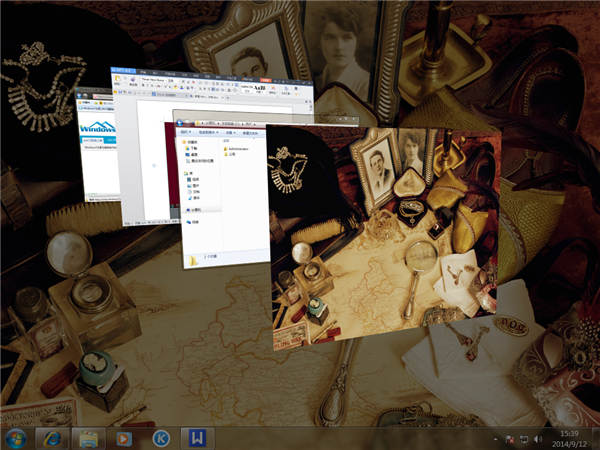This screenshot has width=600, height=450.
Task: Open WPS Writer W icon on taskbar
Action: click(198, 438)
